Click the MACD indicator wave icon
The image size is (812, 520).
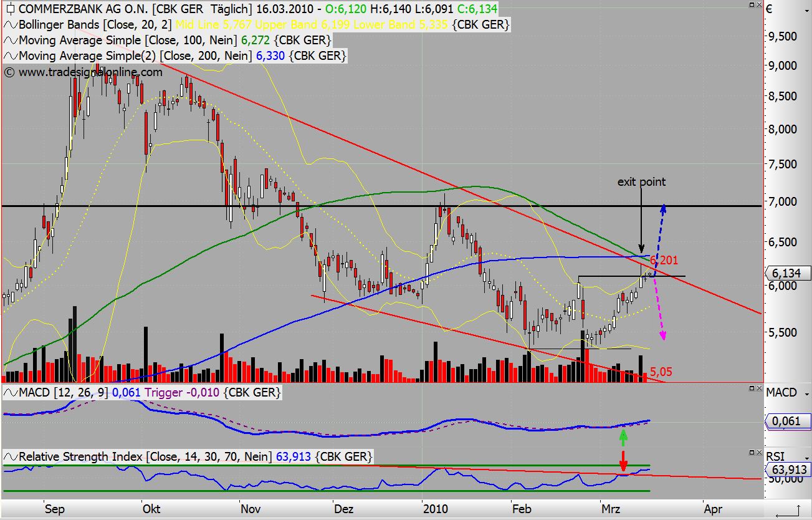[11, 393]
